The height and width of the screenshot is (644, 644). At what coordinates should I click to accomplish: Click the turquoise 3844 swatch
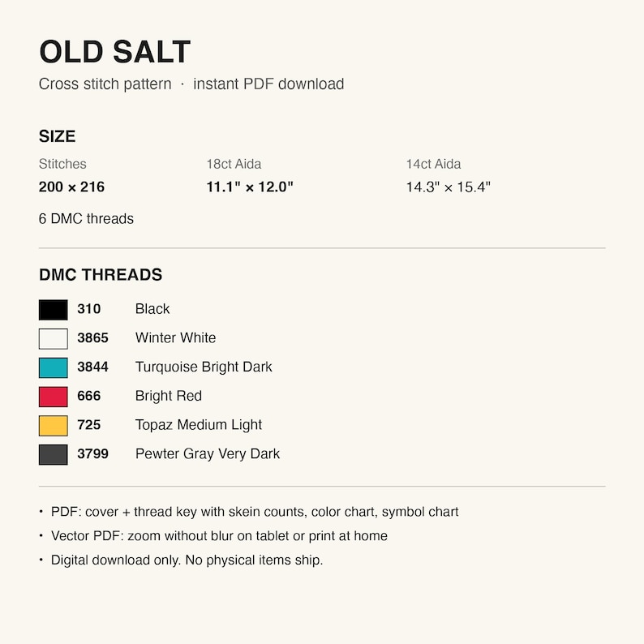coord(54,367)
